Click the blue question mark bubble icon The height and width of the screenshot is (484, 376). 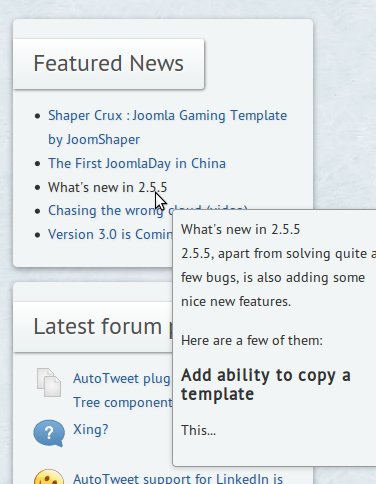[49, 433]
